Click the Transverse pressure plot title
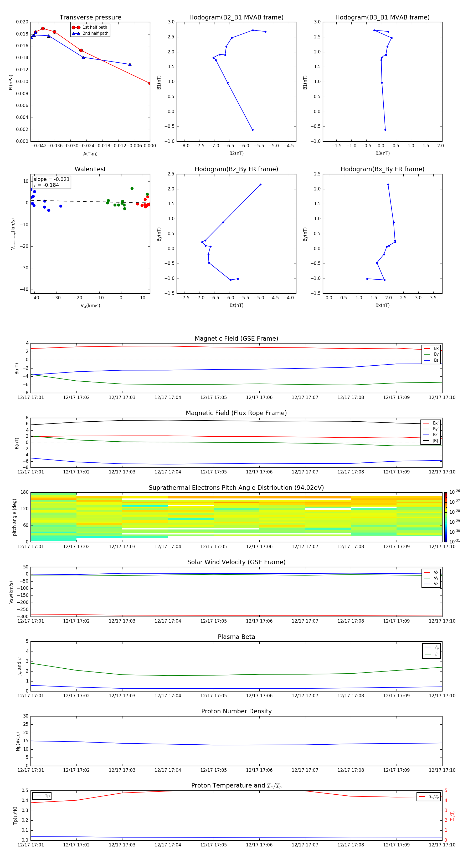Image resolution: width=473 pixels, height=868 pixels. 90,18
